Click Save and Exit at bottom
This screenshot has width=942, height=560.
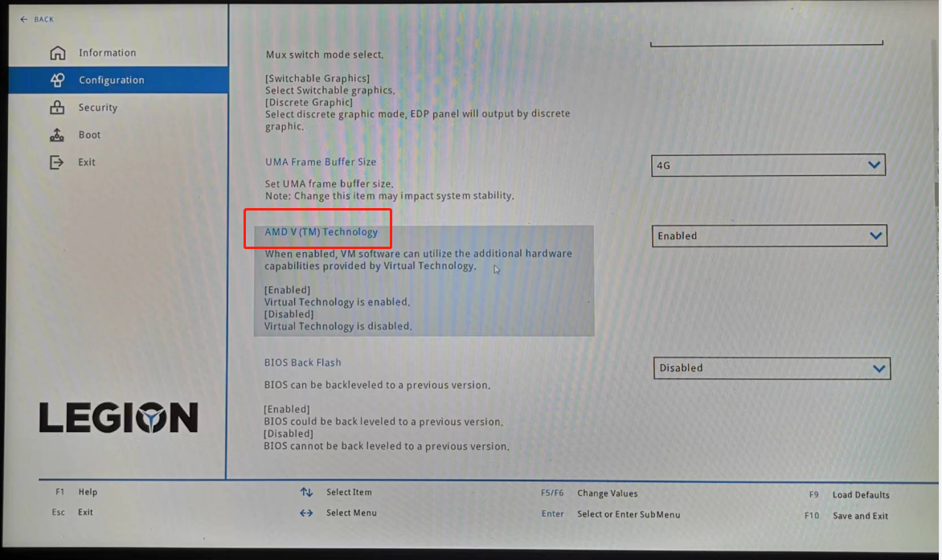click(860, 516)
